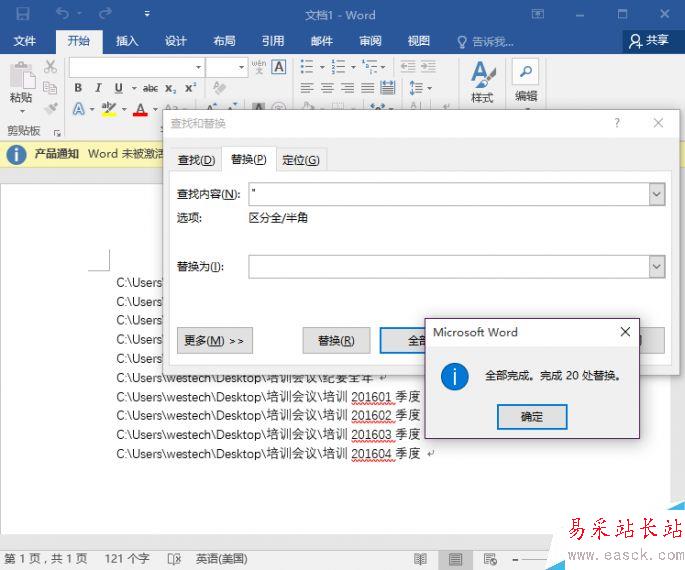Switch to the 定位(G) tab
Screen dimensions: 685x570
[301, 160]
